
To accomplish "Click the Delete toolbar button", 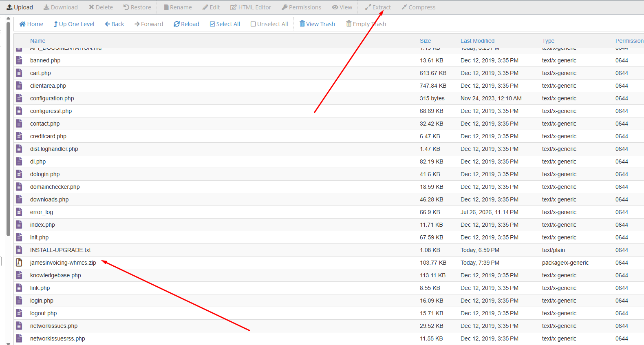I will pyautogui.click(x=101, y=7).
